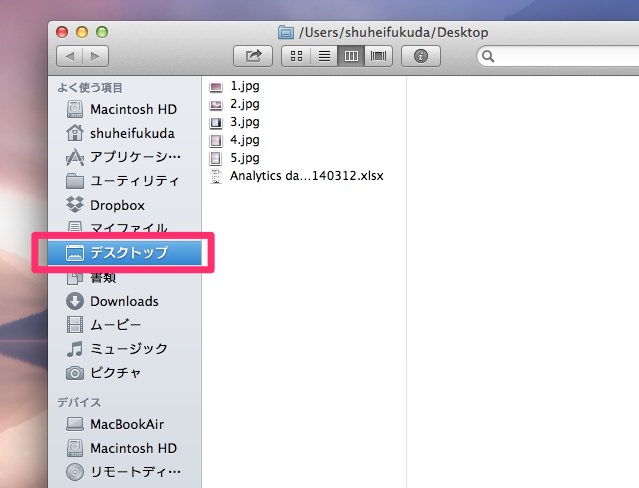The width and height of the screenshot is (639, 488).
Task: Select デスクトップ in the sidebar
Action: tap(124, 253)
